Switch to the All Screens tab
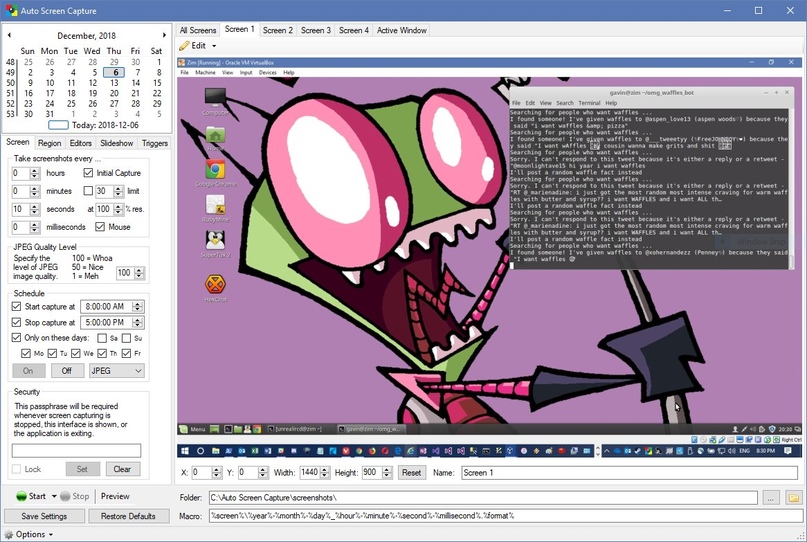Image resolution: width=807 pixels, height=542 pixels. pyautogui.click(x=198, y=30)
